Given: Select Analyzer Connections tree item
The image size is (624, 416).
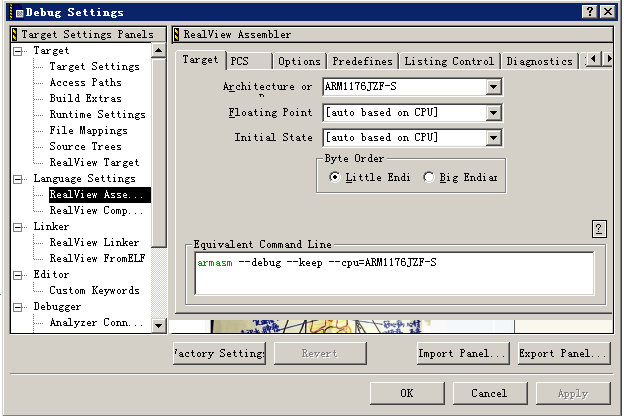Looking at the screenshot, I should (x=96, y=322).
